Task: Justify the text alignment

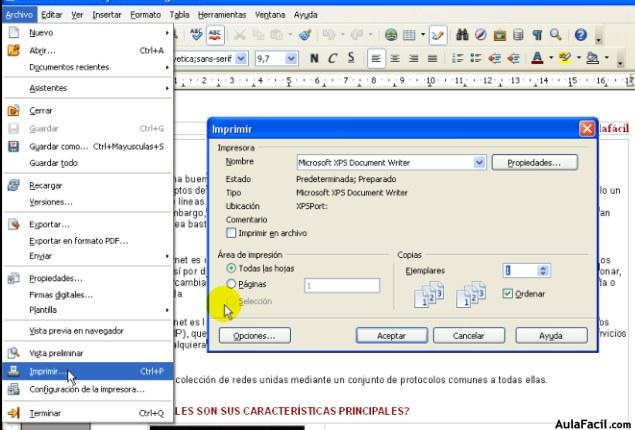Action: click(433, 59)
